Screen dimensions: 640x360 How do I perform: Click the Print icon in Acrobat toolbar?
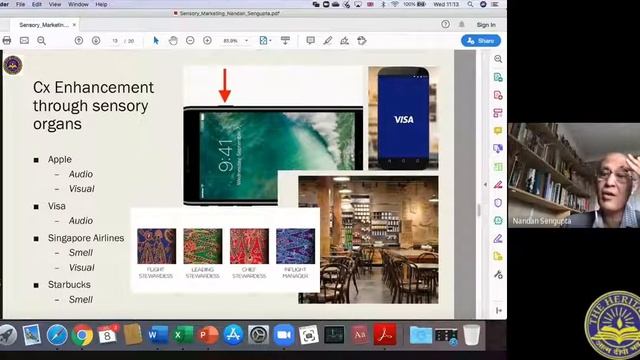[7, 40]
